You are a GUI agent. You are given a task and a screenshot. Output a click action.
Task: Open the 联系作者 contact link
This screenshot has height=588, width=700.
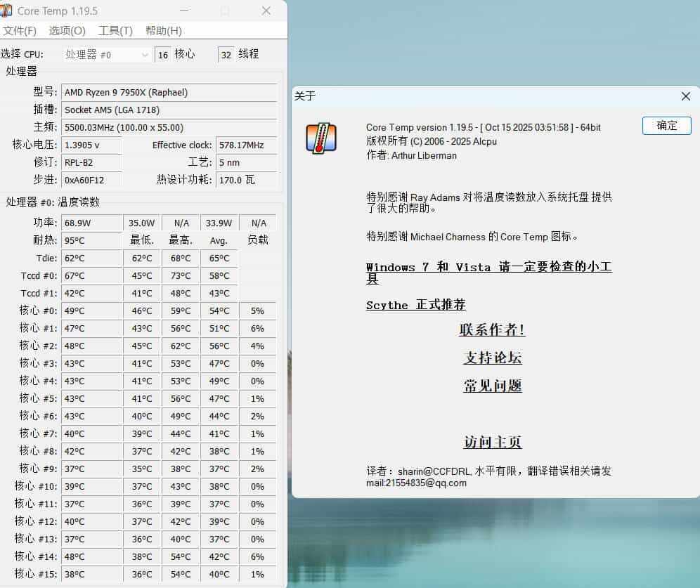pos(492,330)
